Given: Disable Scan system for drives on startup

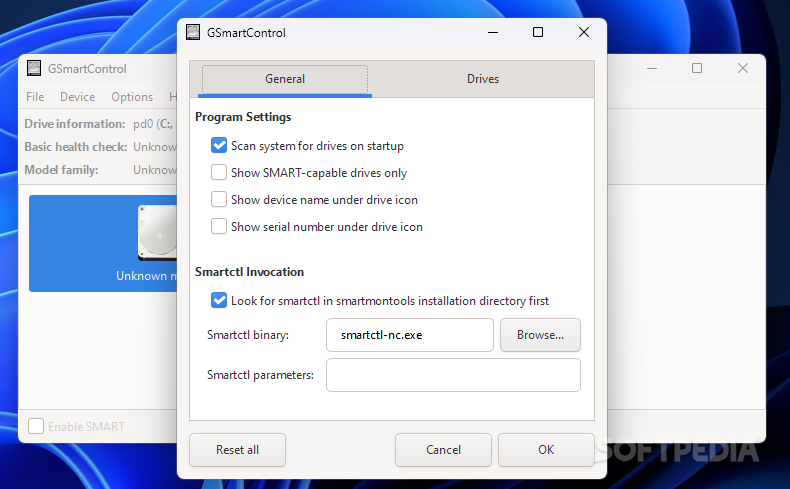Looking at the screenshot, I should point(219,146).
